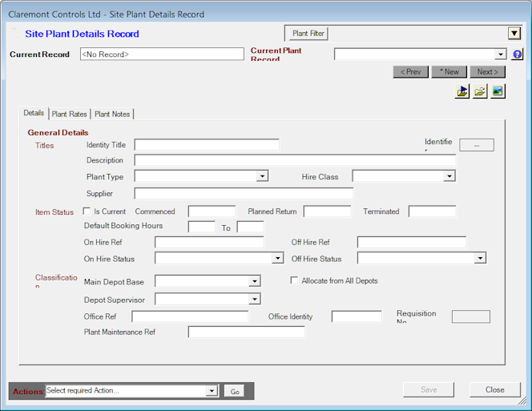The height and width of the screenshot is (411, 532).
Task: Expand the On Hire Status dropdown
Action: (277, 258)
